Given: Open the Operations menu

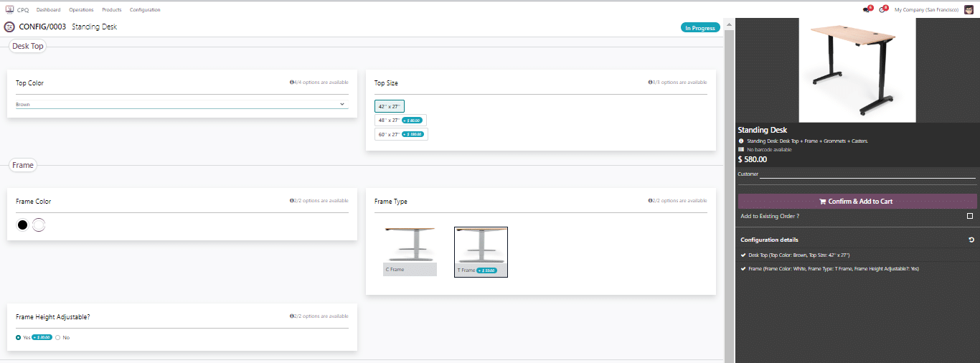Looking at the screenshot, I should click(x=82, y=10).
